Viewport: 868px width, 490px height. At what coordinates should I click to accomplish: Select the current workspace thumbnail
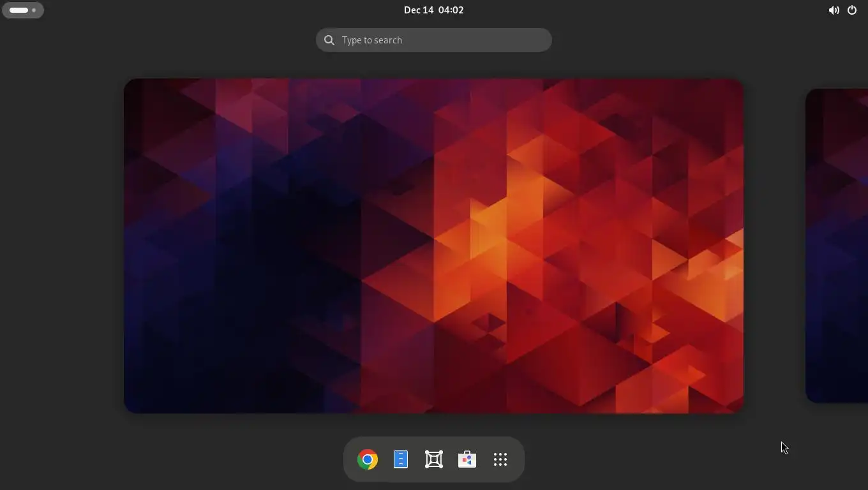coord(433,246)
